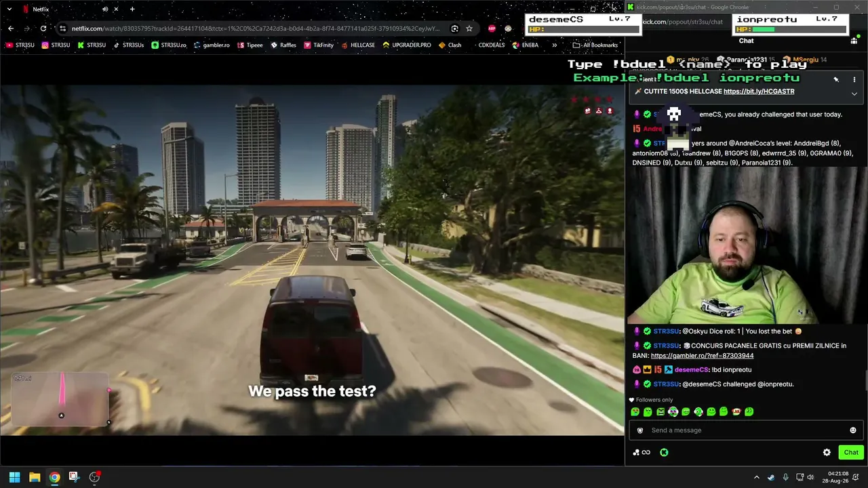Viewport: 868px width, 488px height.
Task: Click the green Chat send button
Action: click(x=851, y=453)
